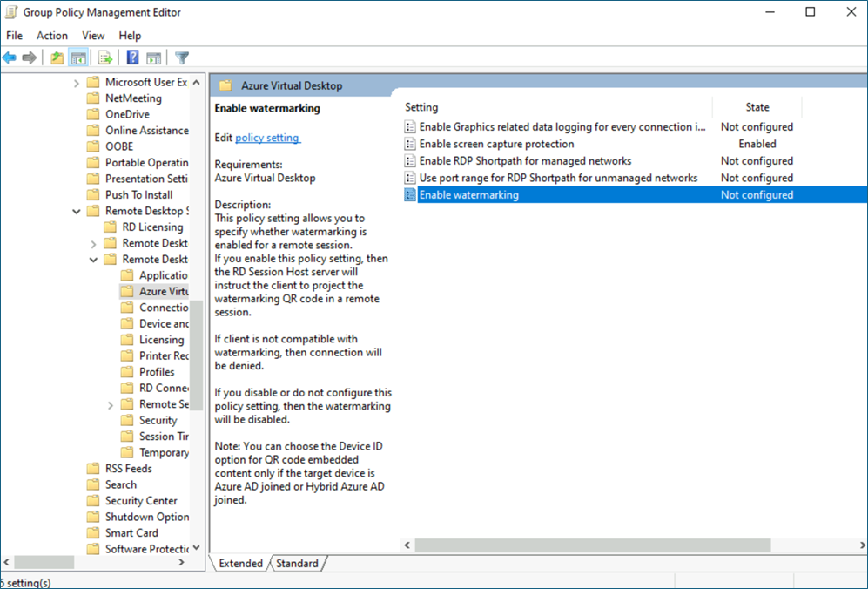Click the Smart Card folder icon
The width and height of the screenshot is (868, 589).
click(x=93, y=532)
